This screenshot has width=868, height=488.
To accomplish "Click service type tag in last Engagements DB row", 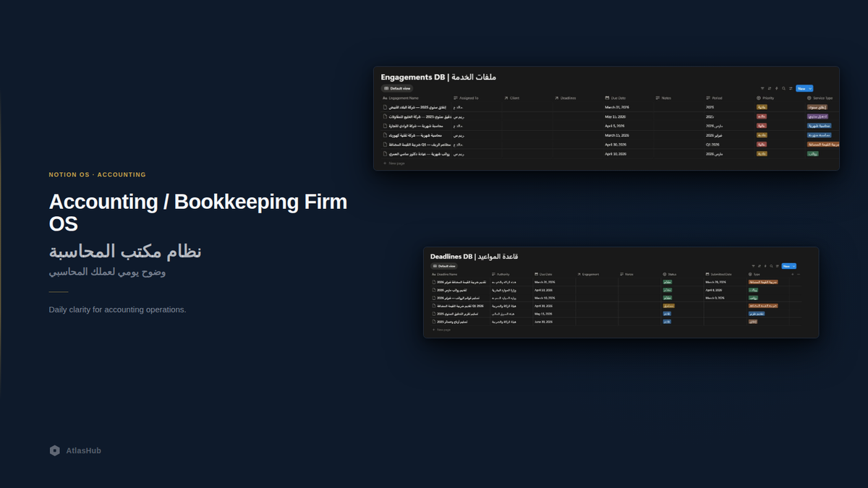I will pos(813,153).
